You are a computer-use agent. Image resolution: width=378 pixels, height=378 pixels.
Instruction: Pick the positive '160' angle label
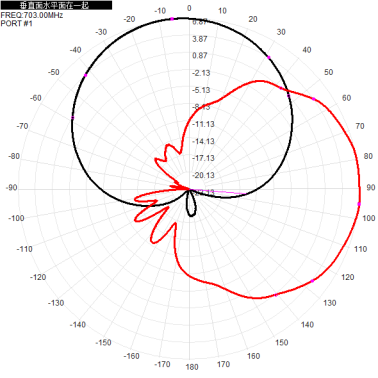click(253, 356)
